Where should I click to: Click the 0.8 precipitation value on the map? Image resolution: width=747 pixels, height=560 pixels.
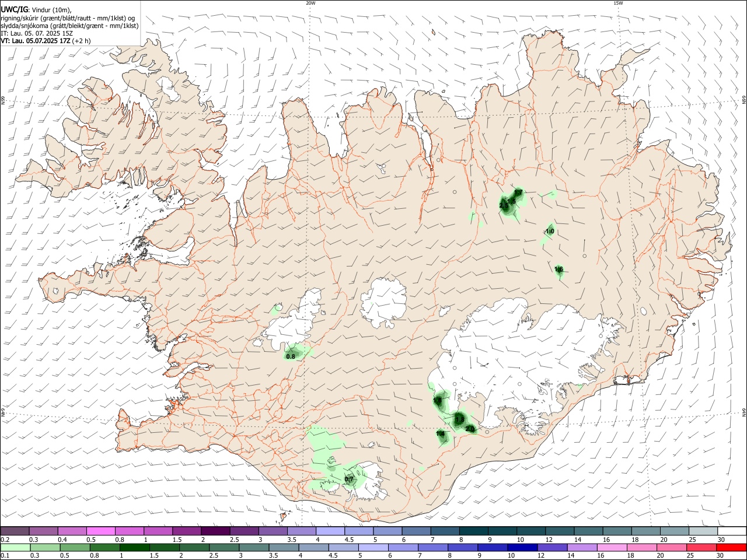291,356
